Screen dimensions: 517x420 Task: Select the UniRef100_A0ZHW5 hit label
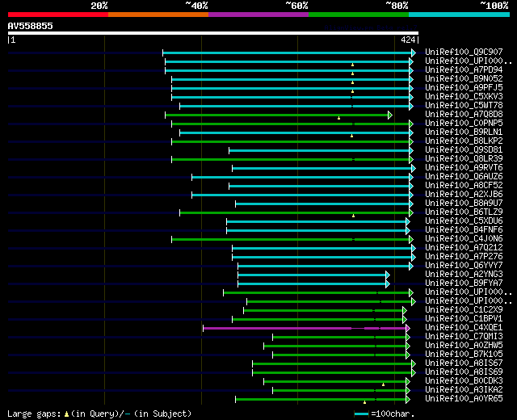click(464, 346)
